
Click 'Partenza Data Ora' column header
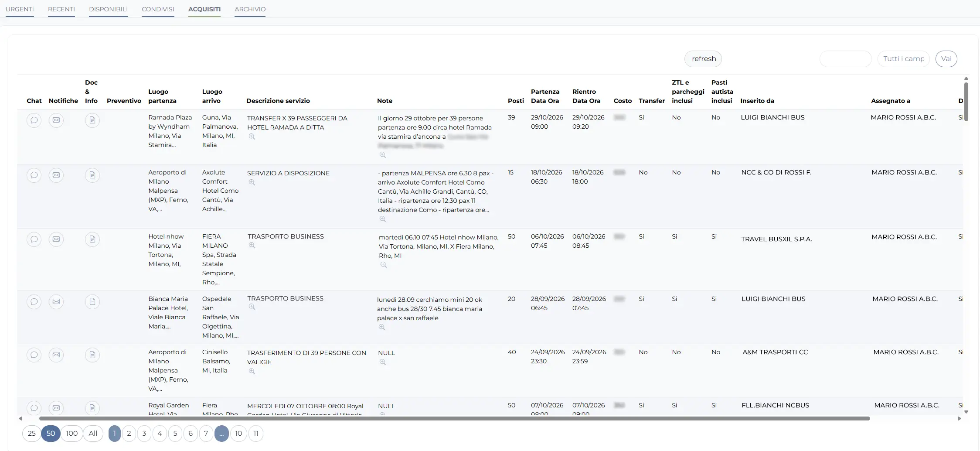pos(545,96)
